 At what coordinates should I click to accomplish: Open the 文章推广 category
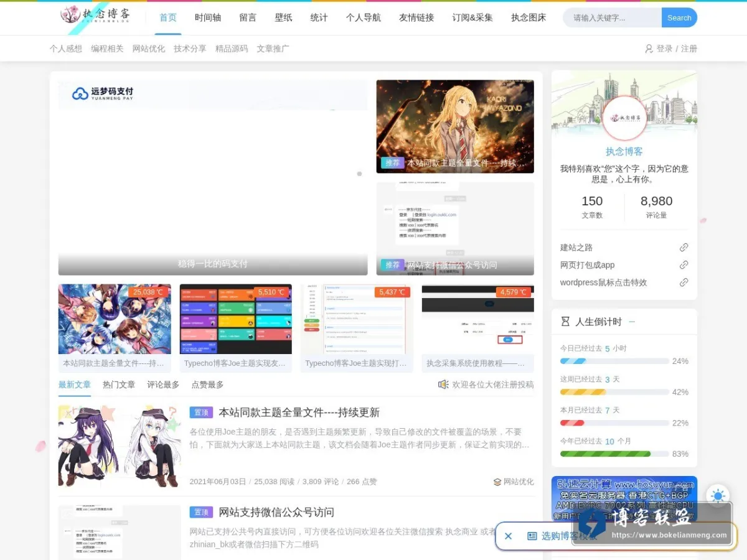click(x=273, y=49)
